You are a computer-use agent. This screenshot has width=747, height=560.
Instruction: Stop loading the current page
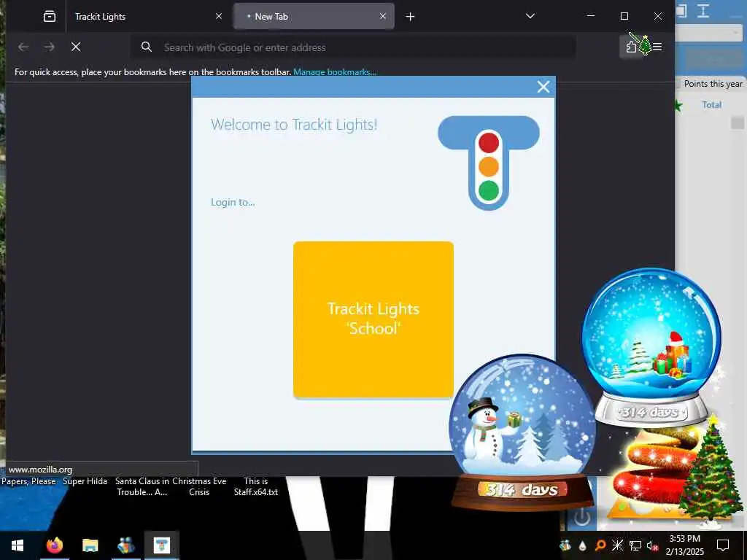(x=76, y=47)
